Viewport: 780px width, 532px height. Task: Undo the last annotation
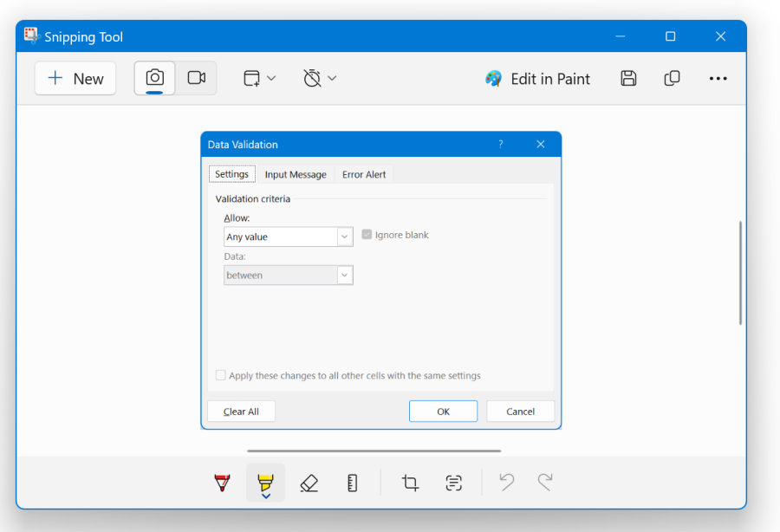tap(506, 483)
